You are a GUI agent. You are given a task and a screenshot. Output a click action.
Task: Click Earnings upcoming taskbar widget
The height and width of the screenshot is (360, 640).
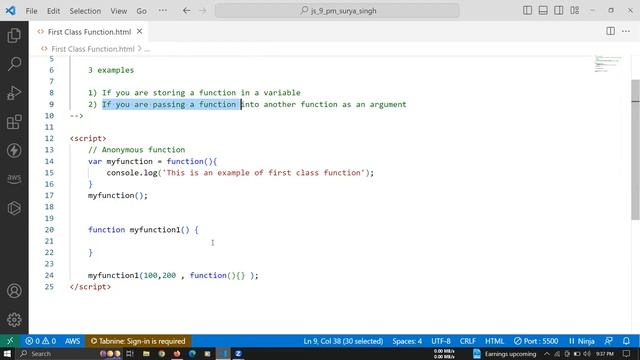pos(504,354)
